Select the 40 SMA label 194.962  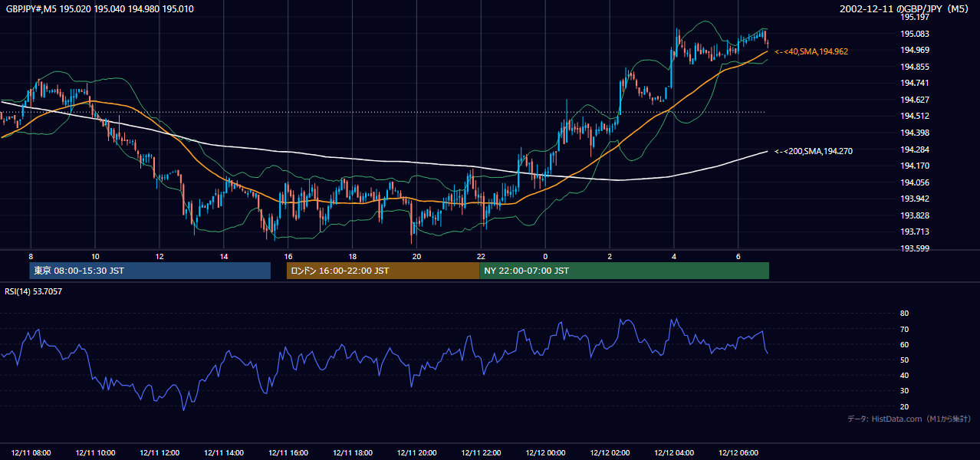pyautogui.click(x=811, y=51)
